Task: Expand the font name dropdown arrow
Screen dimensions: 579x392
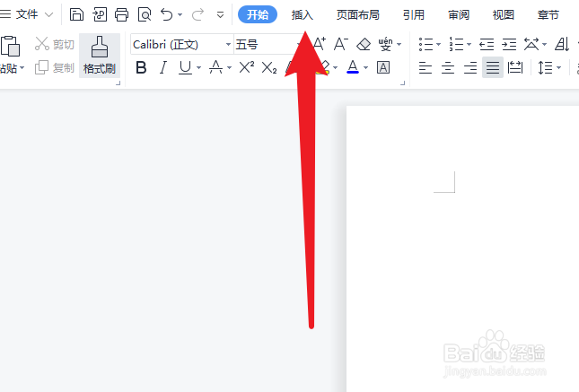Action: [228, 45]
